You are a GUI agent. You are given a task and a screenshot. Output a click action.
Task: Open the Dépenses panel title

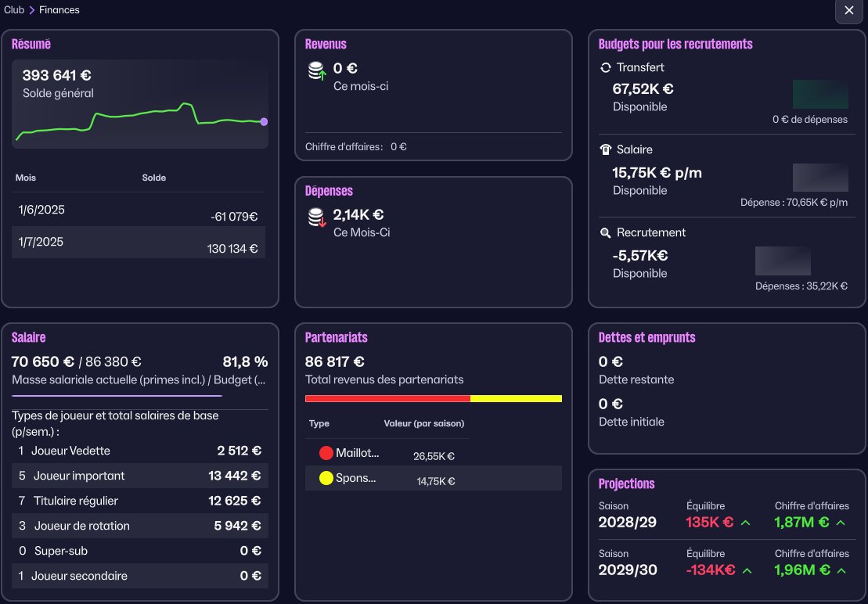tap(329, 191)
